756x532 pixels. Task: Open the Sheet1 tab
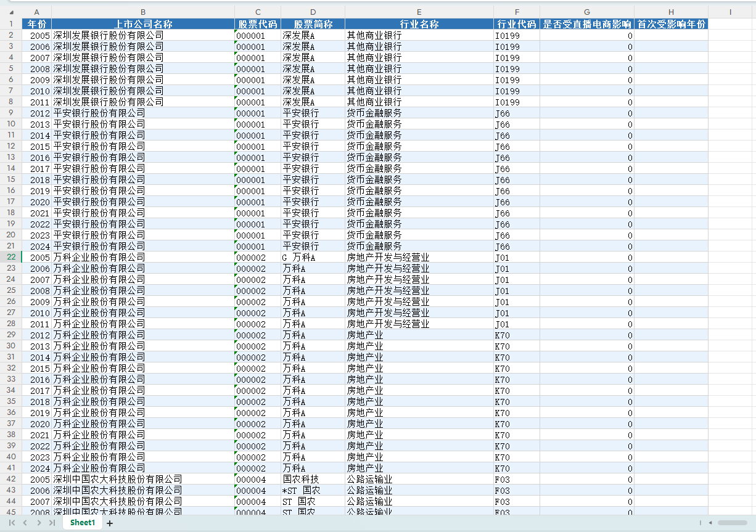pos(83,523)
